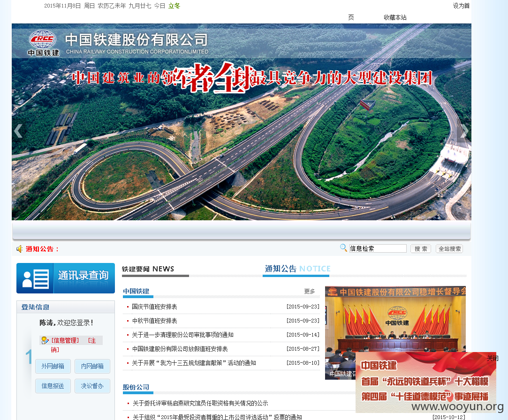Click the 登陆信息 panel heading
This screenshot has width=508, height=420.
tap(35, 307)
